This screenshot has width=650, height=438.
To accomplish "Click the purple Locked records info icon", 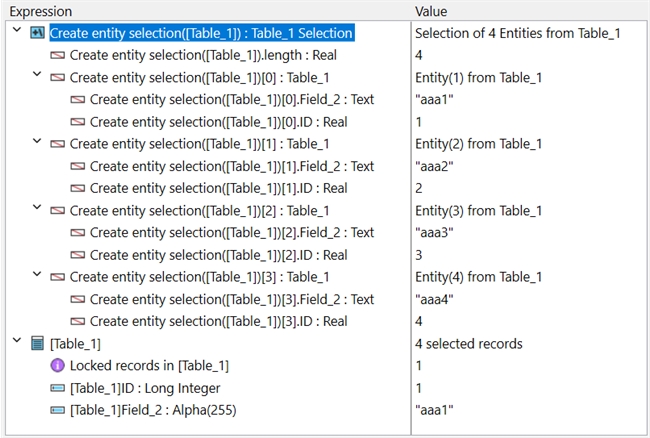I will [58, 366].
